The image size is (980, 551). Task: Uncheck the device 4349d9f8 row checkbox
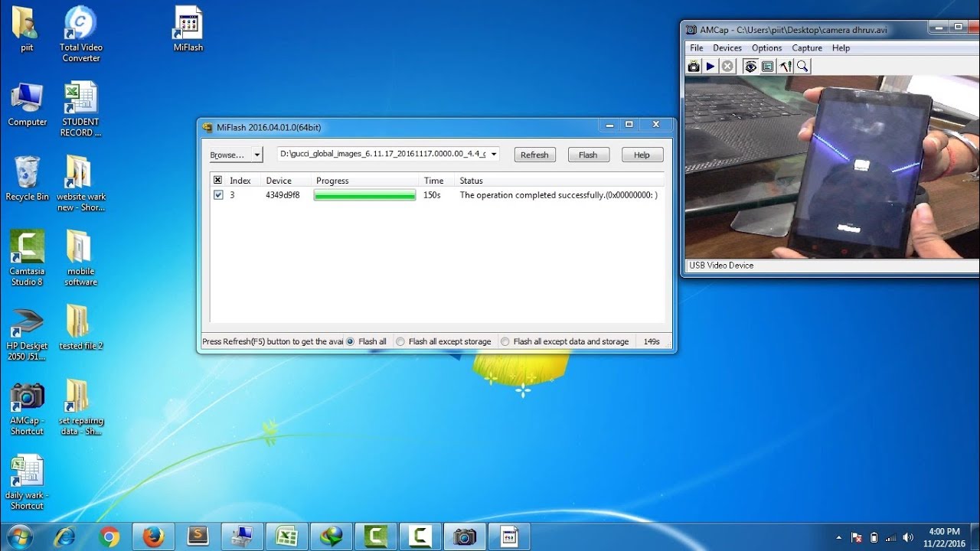[218, 195]
